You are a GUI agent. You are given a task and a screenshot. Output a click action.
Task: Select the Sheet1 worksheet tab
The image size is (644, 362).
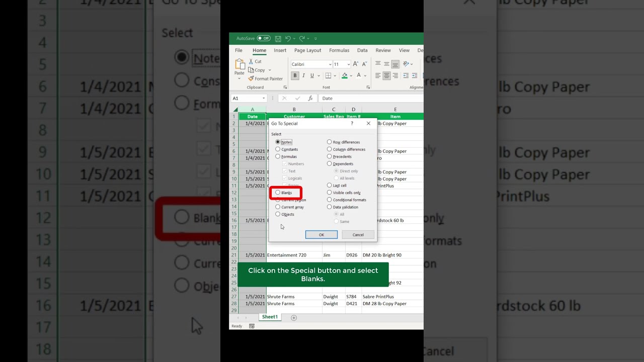click(x=270, y=317)
